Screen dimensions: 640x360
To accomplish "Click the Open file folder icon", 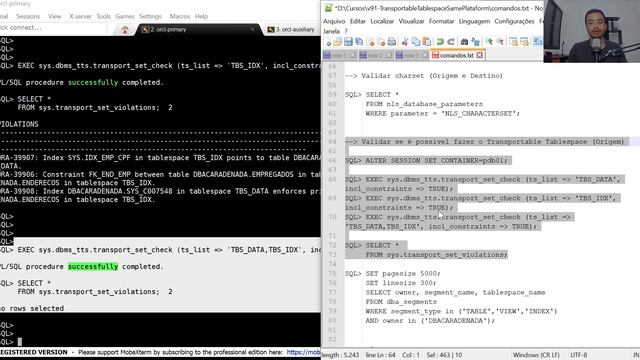I will (x=337, y=42).
